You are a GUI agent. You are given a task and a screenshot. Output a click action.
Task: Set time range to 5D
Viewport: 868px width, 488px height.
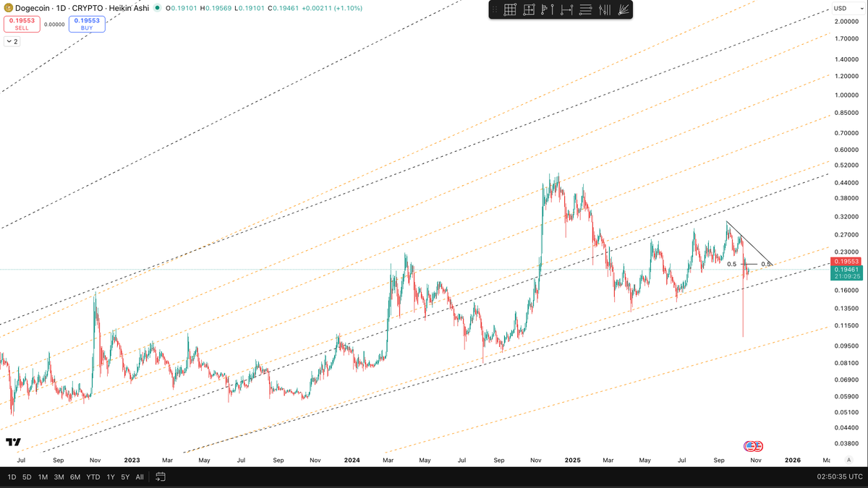[27, 477]
